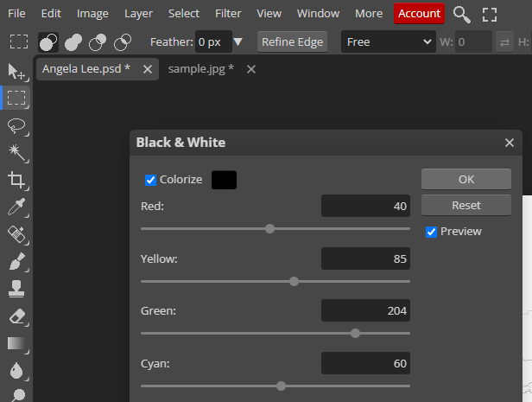Disable the Preview checkbox
This screenshot has width=532, height=402.
click(432, 232)
